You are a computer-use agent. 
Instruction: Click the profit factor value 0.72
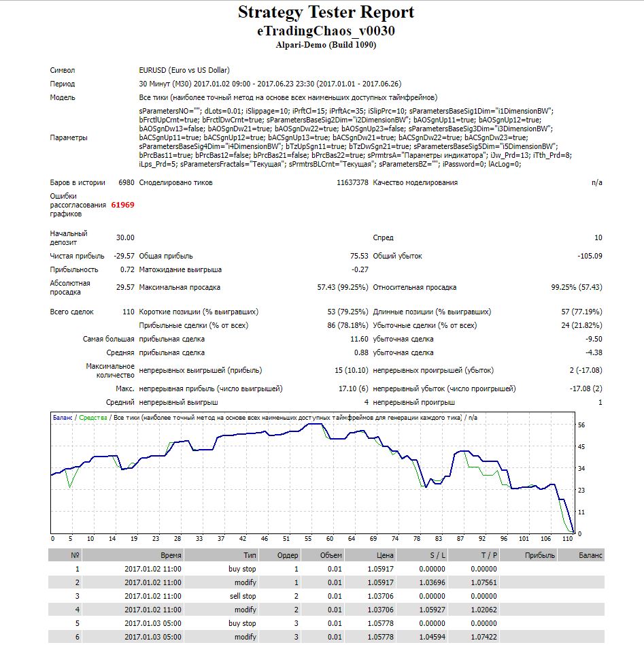tap(127, 269)
